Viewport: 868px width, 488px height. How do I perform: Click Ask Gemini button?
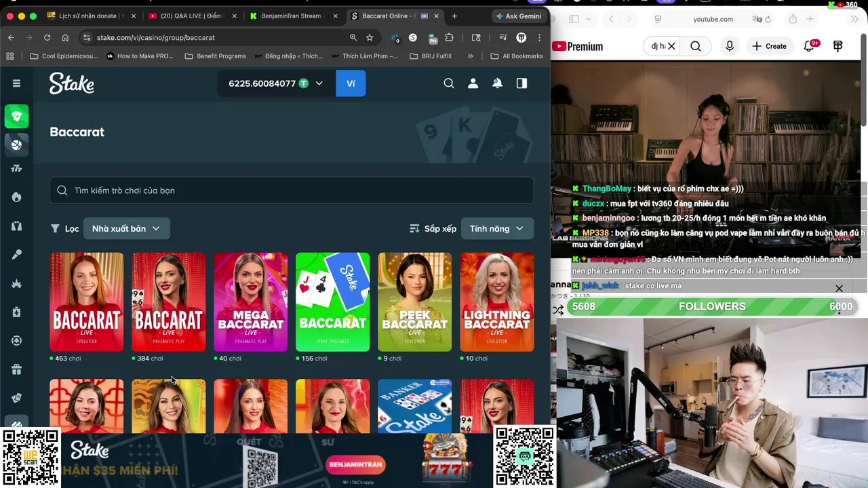[519, 16]
